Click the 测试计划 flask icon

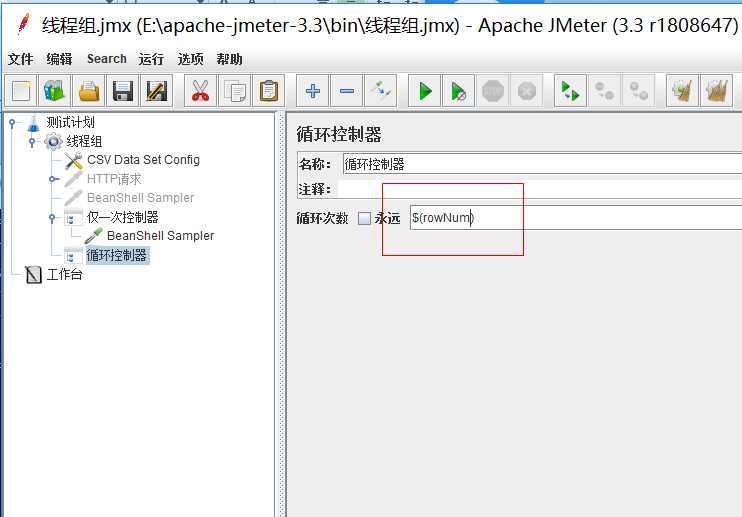pos(33,123)
